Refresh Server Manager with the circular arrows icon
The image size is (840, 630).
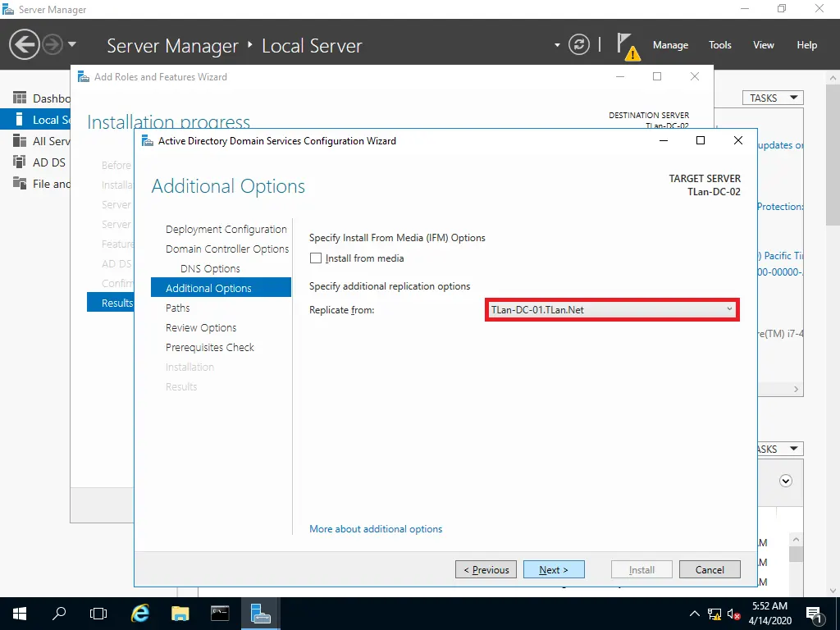pos(578,44)
